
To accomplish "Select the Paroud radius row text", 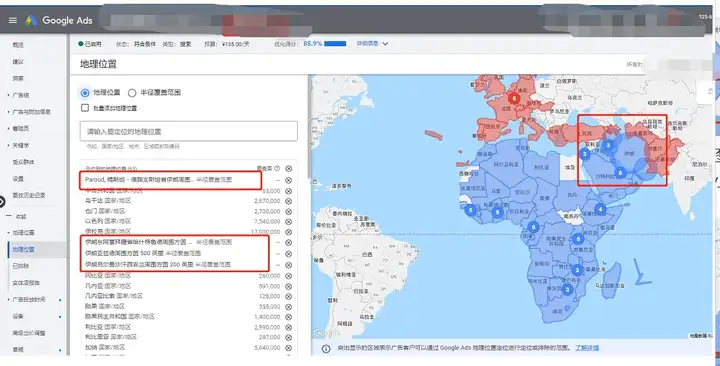I will [x=158, y=180].
